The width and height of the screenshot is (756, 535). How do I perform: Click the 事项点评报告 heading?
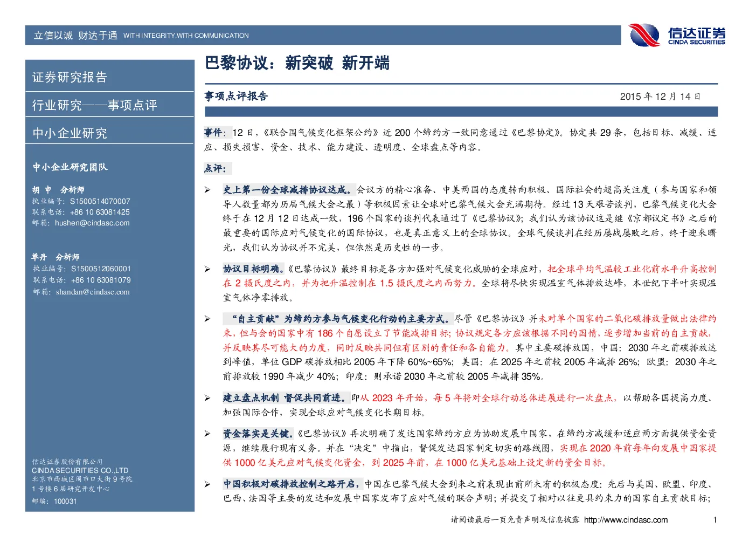(236, 96)
